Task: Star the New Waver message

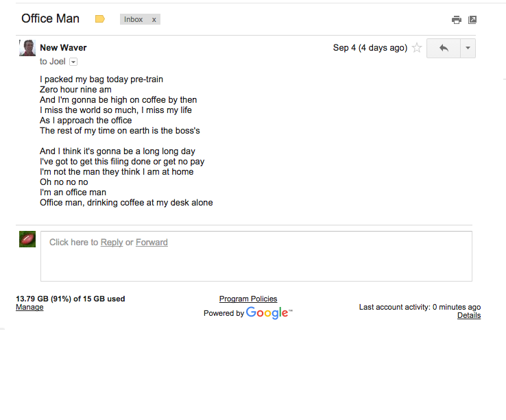Action: [x=417, y=48]
